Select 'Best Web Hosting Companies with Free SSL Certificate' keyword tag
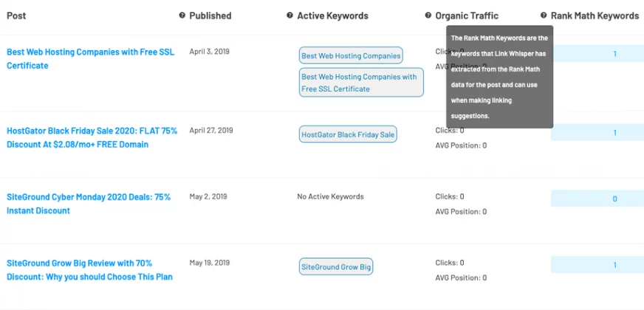Image resolution: width=644 pixels, height=310 pixels. coord(361,83)
